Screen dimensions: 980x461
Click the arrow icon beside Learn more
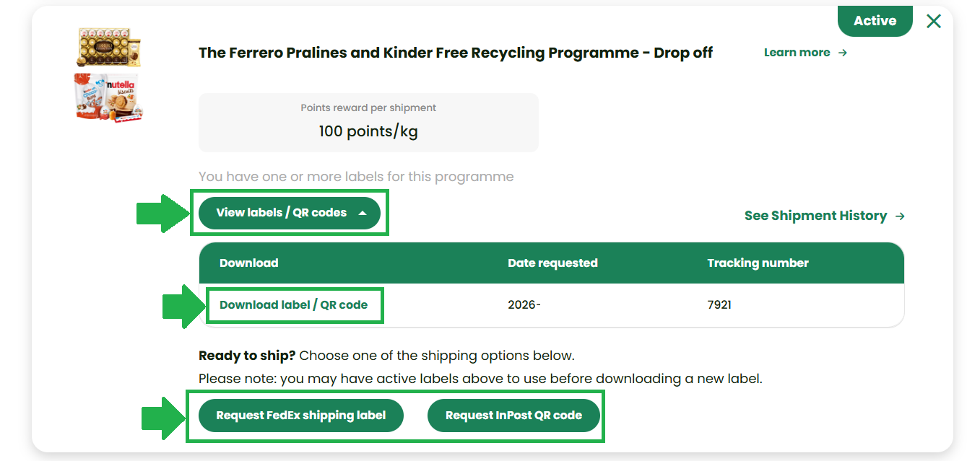843,53
